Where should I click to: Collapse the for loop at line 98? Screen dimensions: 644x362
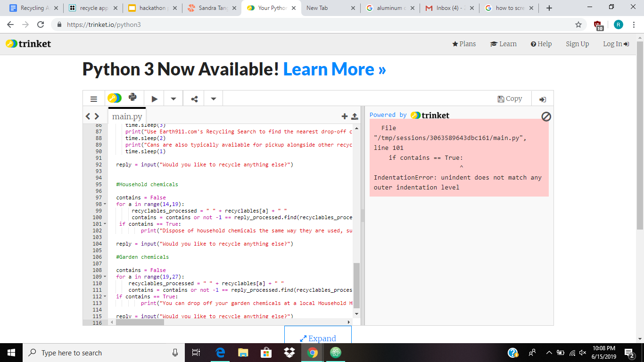coord(105,204)
